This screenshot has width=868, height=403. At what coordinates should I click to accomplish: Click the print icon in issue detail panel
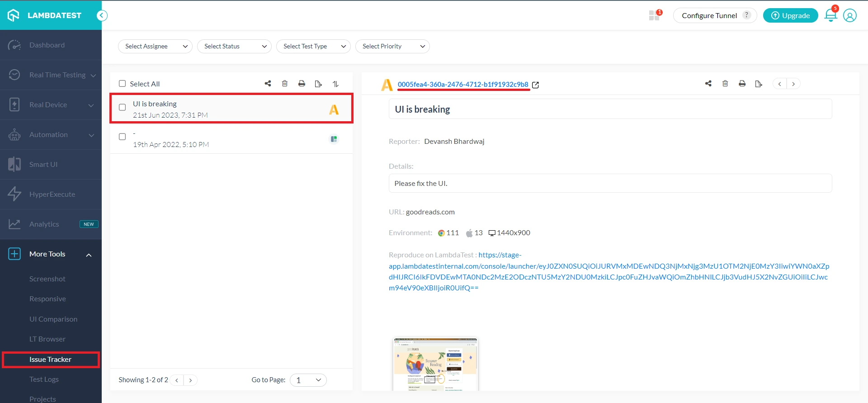point(742,84)
